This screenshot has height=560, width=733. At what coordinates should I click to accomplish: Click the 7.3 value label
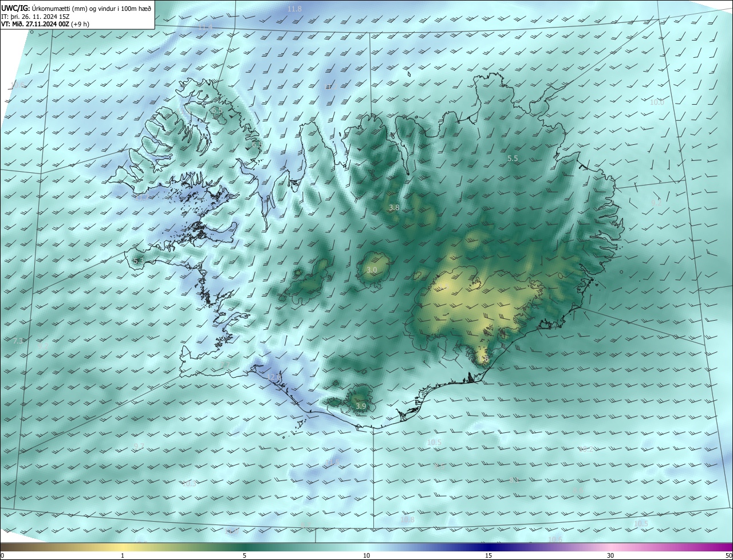[18, 341]
